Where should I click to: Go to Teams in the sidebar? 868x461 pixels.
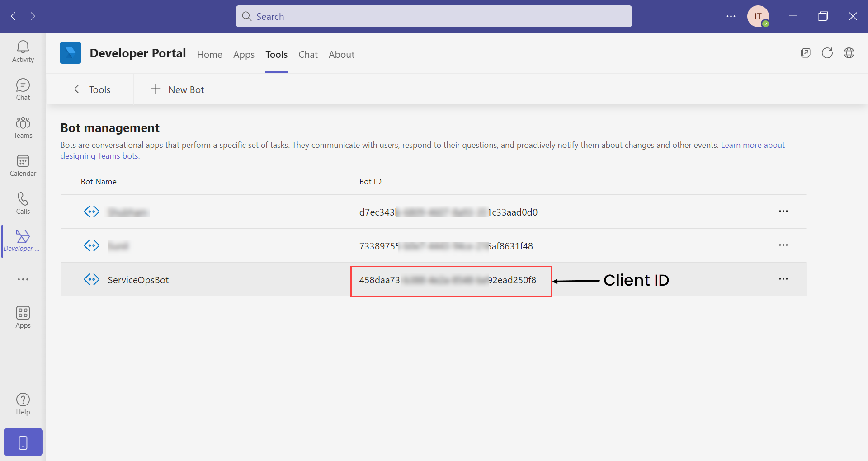point(23,127)
